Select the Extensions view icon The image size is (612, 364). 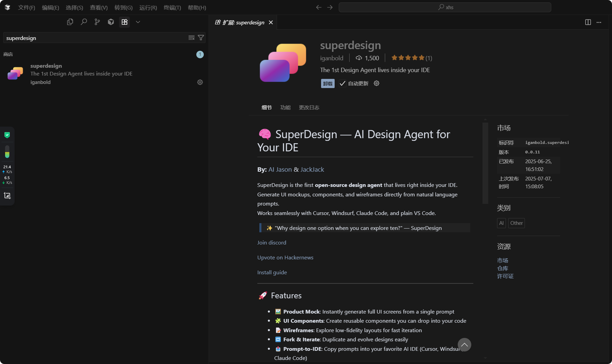[124, 22]
